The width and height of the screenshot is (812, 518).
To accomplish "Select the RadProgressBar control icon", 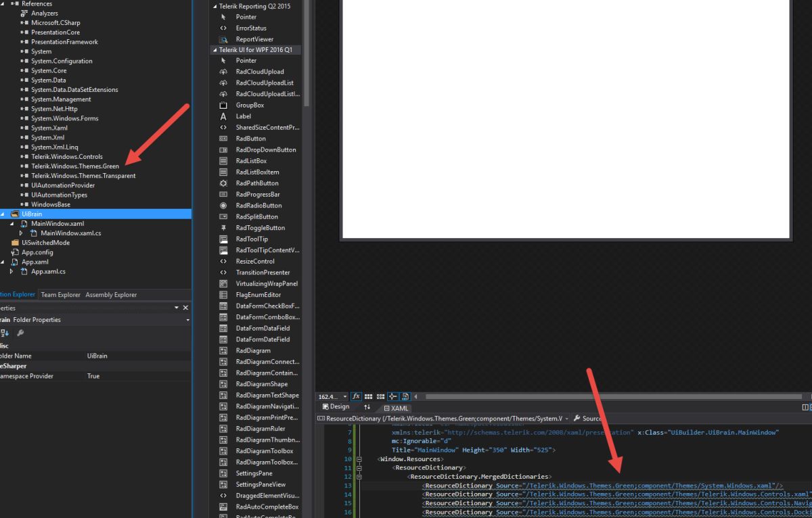I will click(x=223, y=194).
